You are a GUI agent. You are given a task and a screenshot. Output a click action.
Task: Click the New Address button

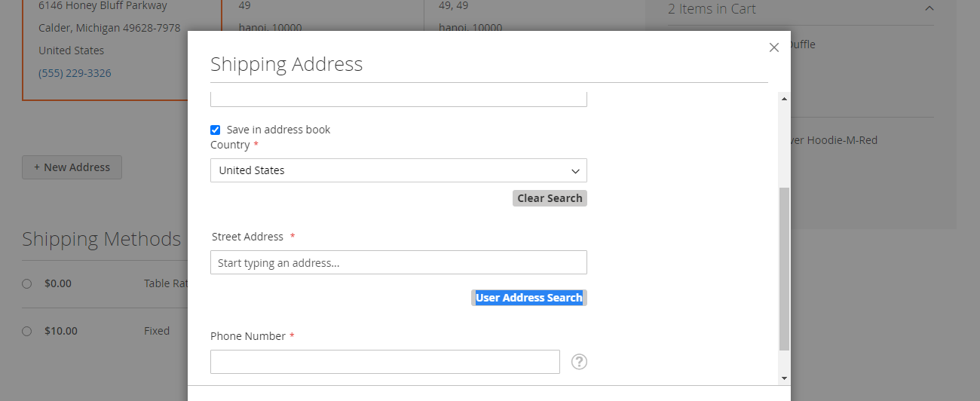tap(72, 167)
